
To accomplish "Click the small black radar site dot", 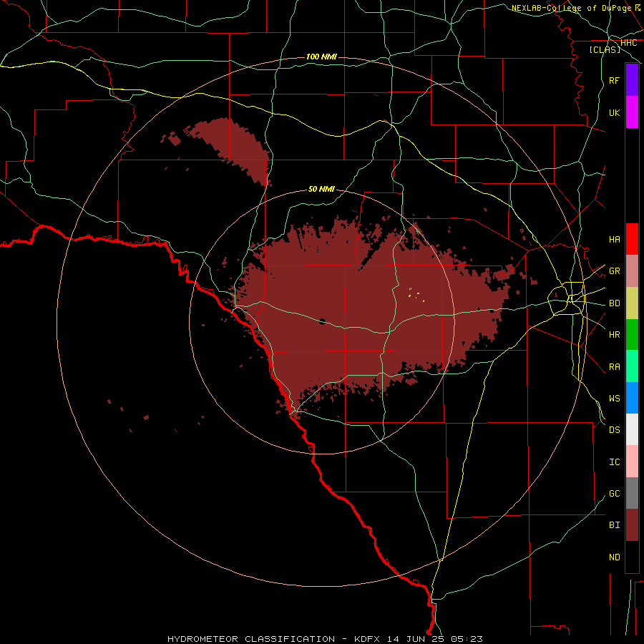I will [x=322, y=321].
